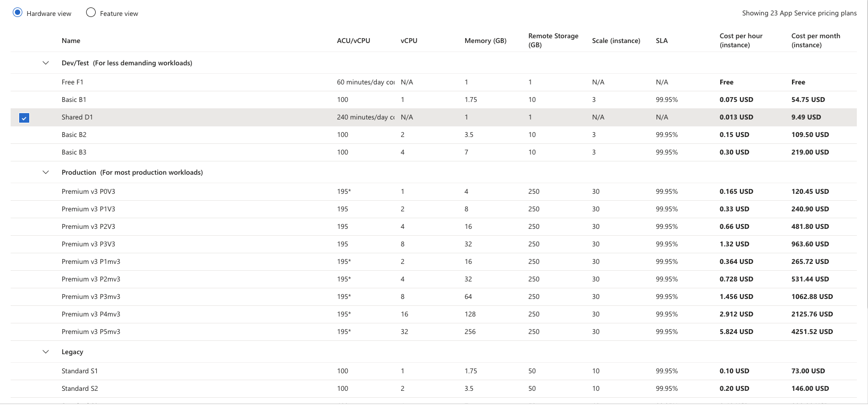Click the ACU/vCPU column header

click(353, 41)
